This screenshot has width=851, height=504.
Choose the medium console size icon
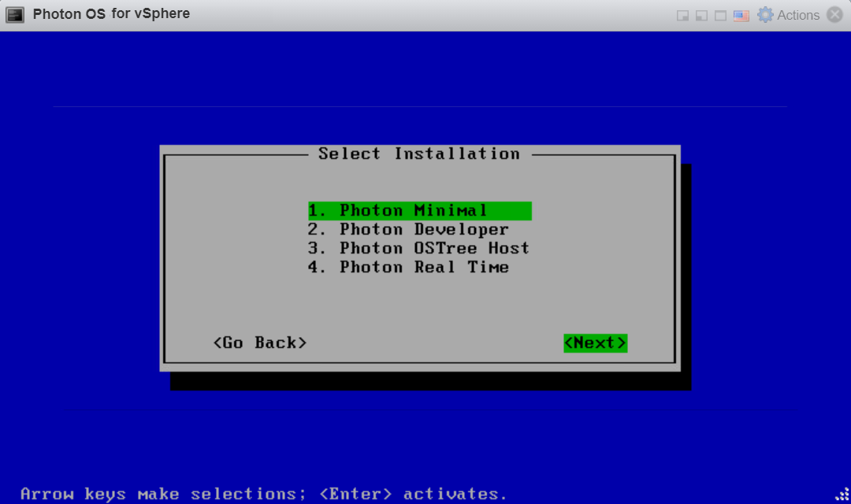click(701, 16)
